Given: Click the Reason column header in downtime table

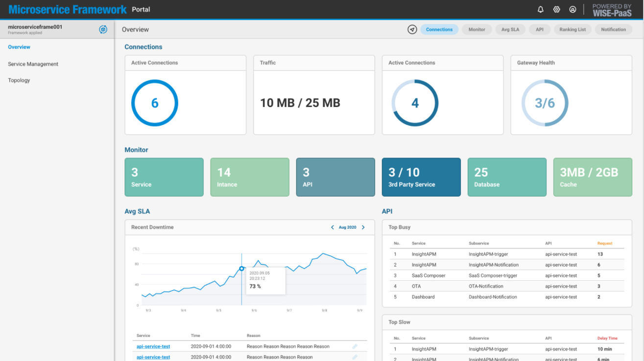Looking at the screenshot, I should 254,336.
